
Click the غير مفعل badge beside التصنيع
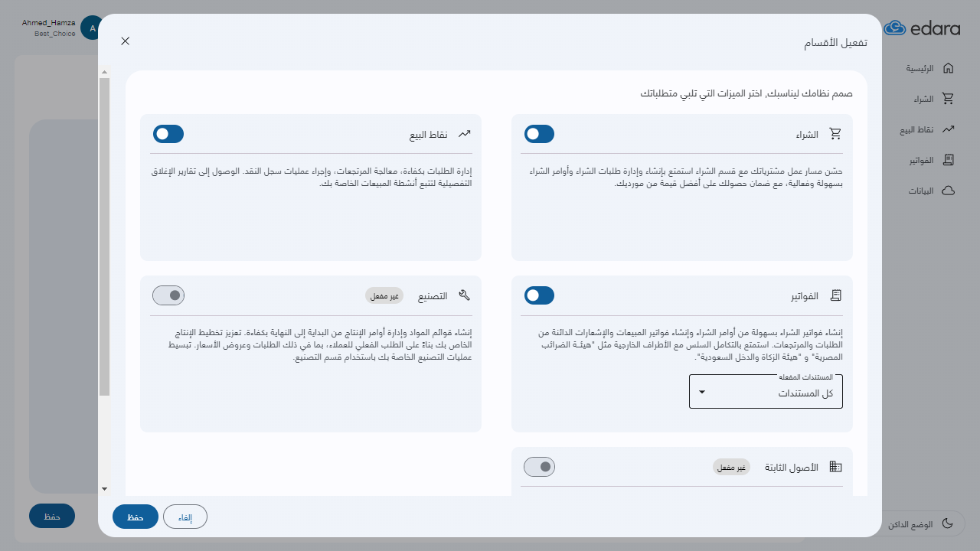pyautogui.click(x=384, y=296)
